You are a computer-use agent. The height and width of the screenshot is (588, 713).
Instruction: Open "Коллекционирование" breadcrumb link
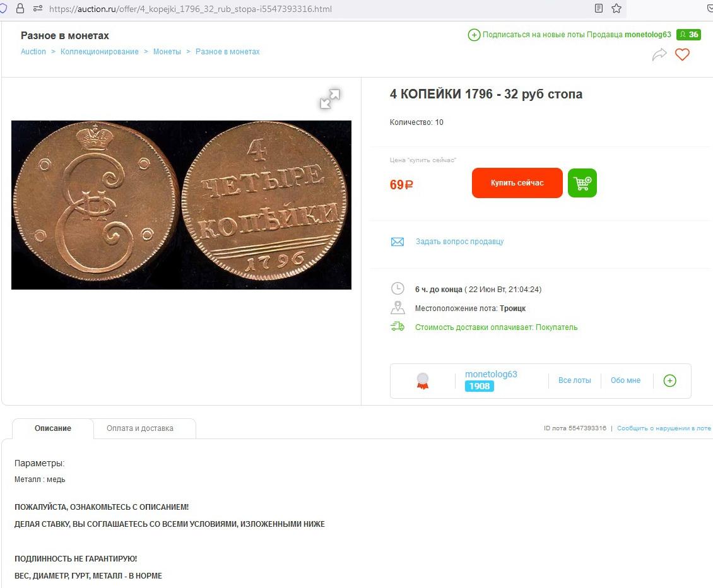tap(100, 52)
